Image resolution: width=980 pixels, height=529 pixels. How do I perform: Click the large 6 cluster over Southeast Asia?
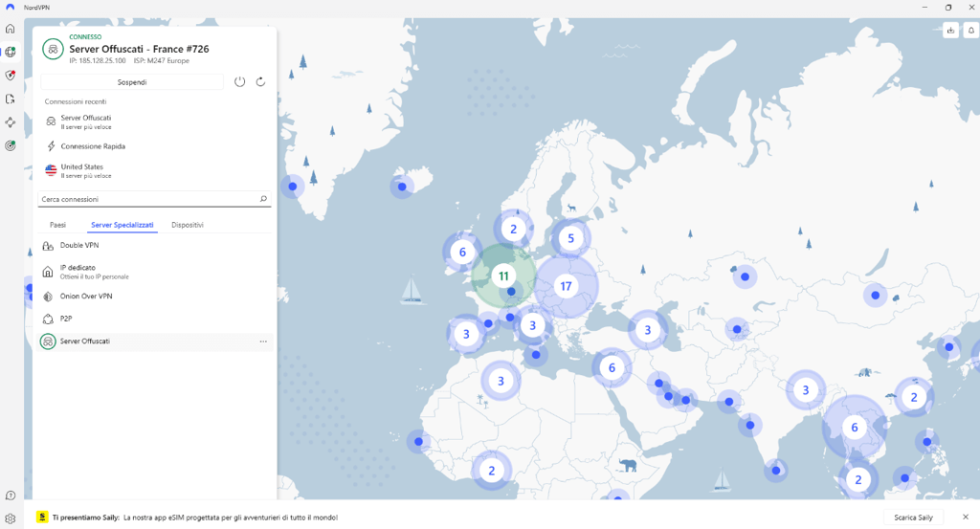pos(854,428)
